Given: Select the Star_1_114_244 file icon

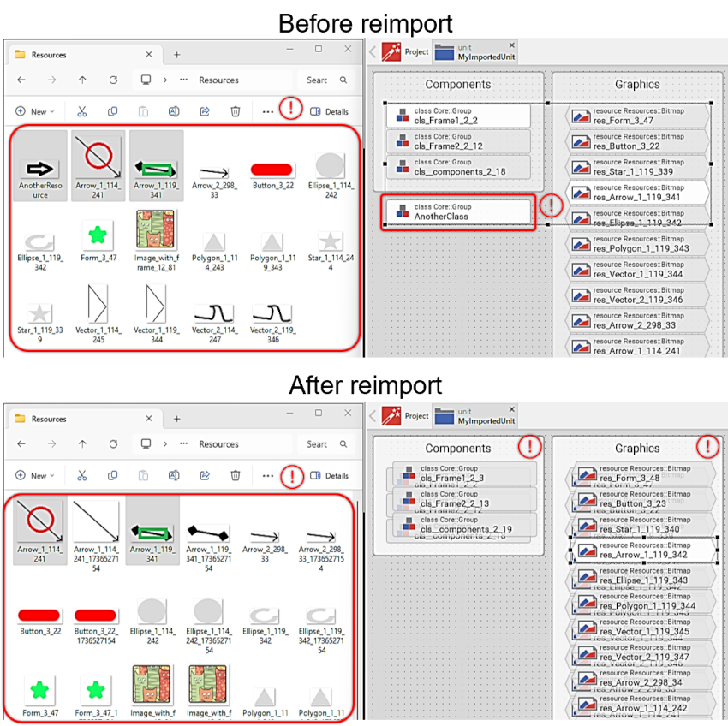Looking at the screenshot, I should point(331,242).
